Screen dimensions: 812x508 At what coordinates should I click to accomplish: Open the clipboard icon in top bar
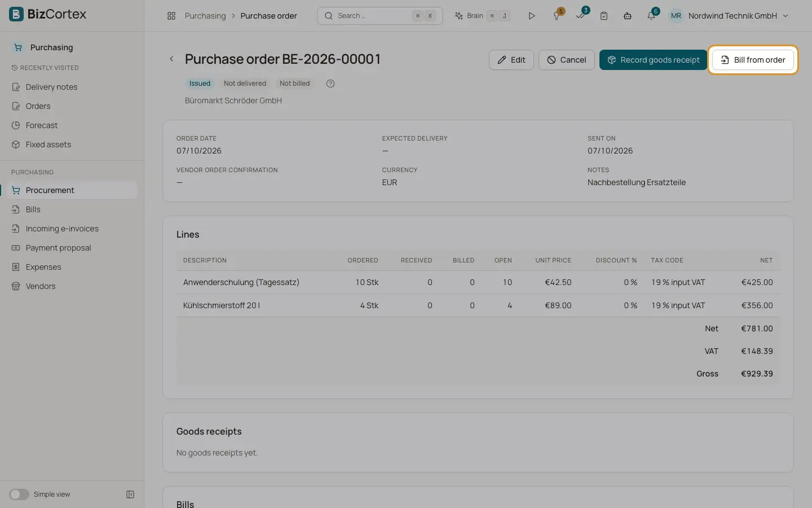pos(604,16)
